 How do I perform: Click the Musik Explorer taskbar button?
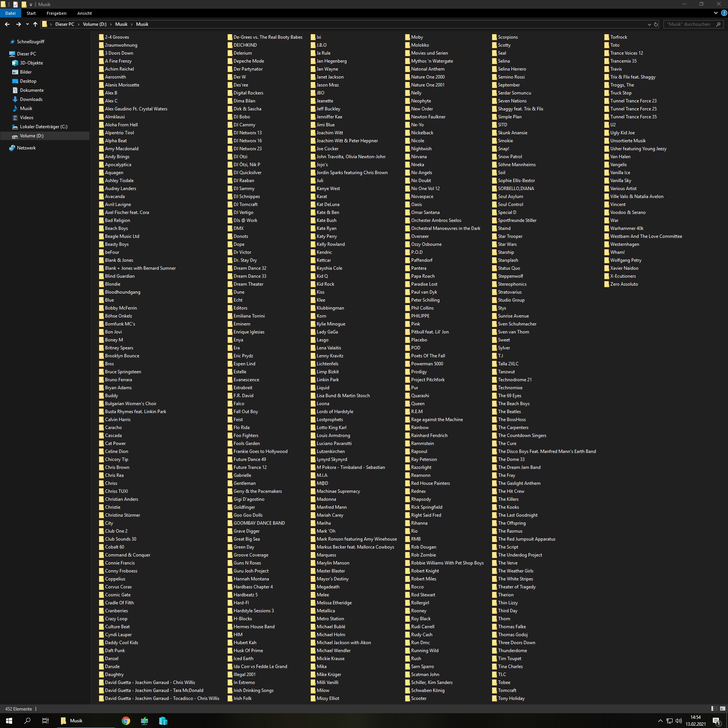click(x=86, y=720)
